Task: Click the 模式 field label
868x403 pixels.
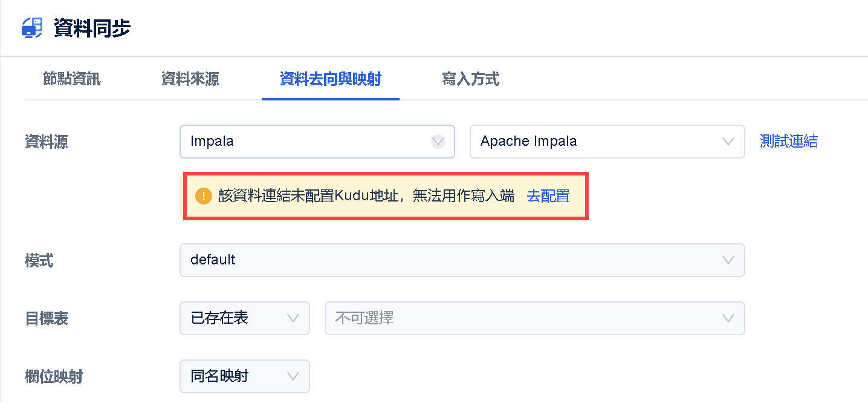Action: [x=39, y=261]
